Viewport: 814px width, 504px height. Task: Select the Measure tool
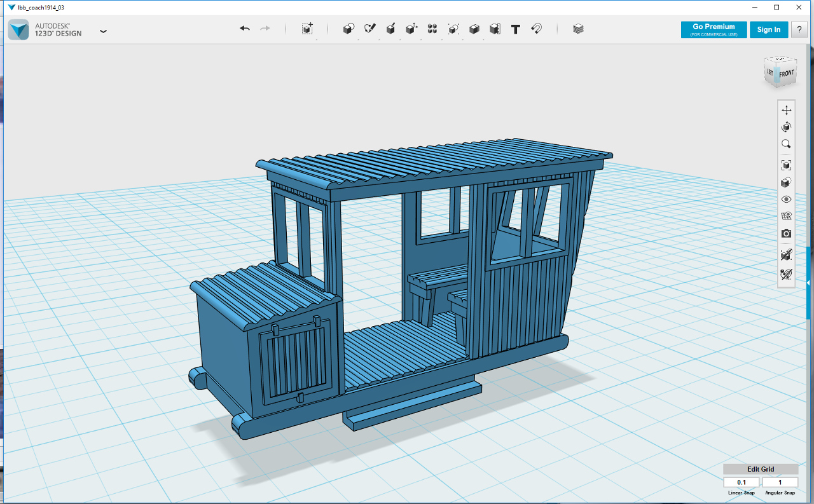coord(495,29)
